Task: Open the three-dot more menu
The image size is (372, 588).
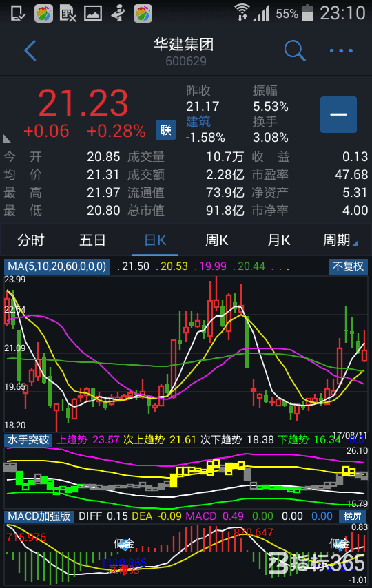Action: [341, 50]
